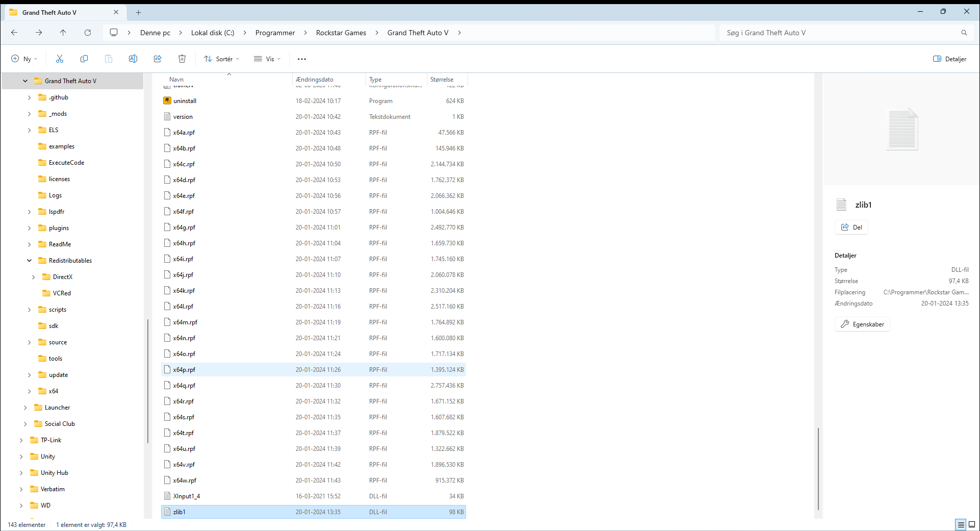Switch to large icons view in status bar
The height and width of the screenshot is (531, 980).
coord(972,524)
